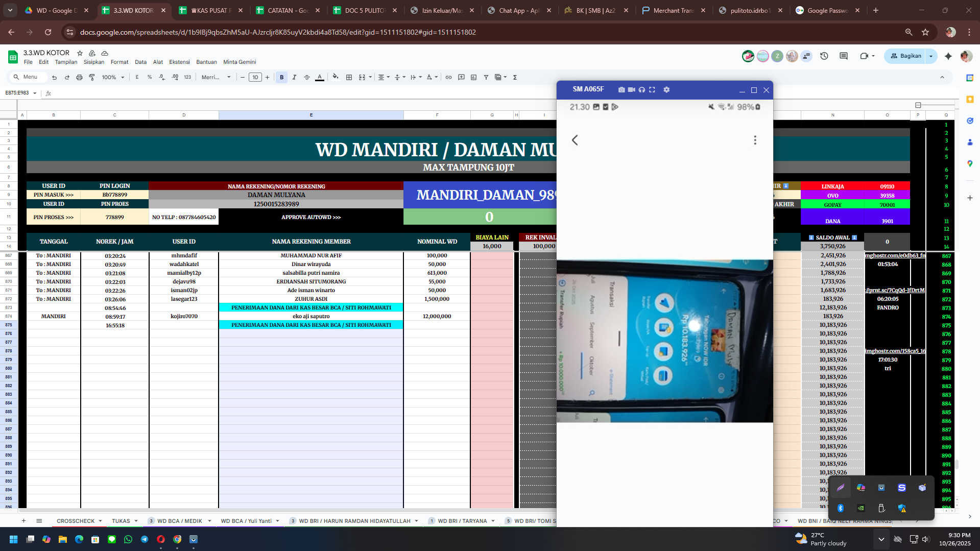Open three-dot menu on phone screen
This screenshot has width=980, height=551.
(755, 140)
